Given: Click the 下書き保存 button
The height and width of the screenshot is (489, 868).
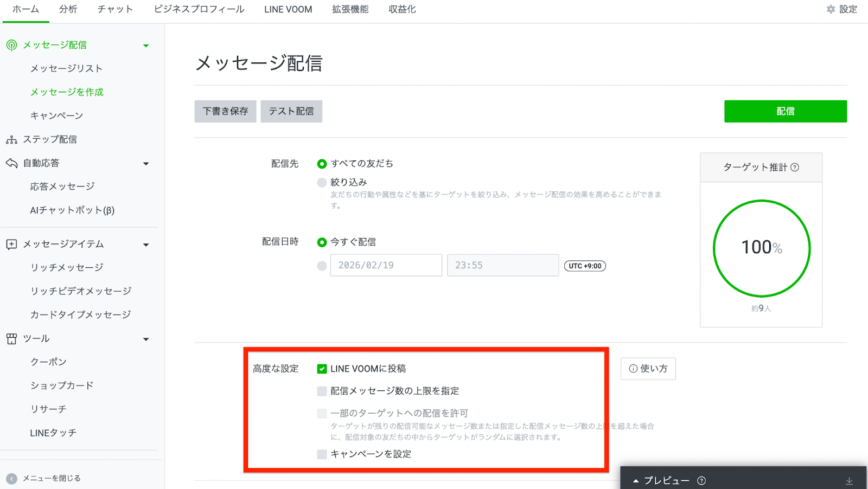Looking at the screenshot, I should pos(225,111).
